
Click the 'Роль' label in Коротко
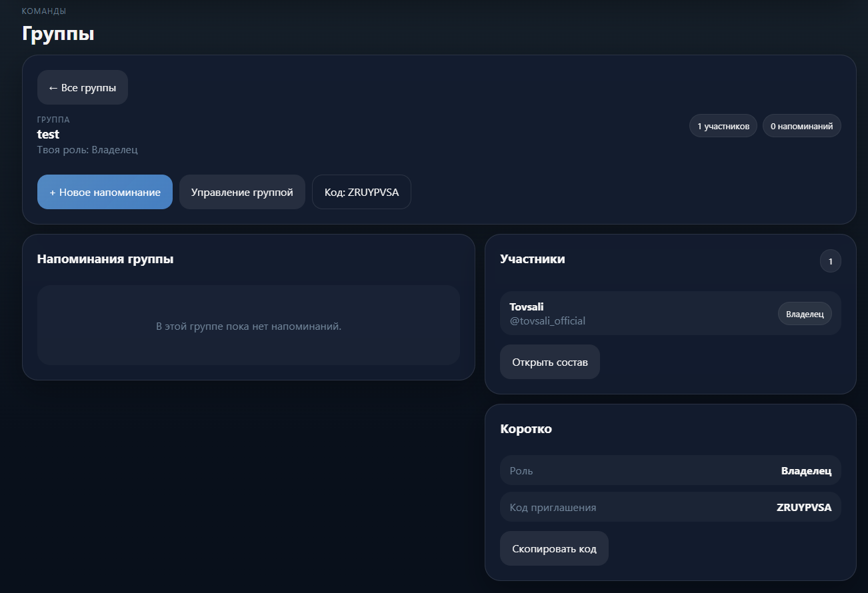pyautogui.click(x=521, y=470)
